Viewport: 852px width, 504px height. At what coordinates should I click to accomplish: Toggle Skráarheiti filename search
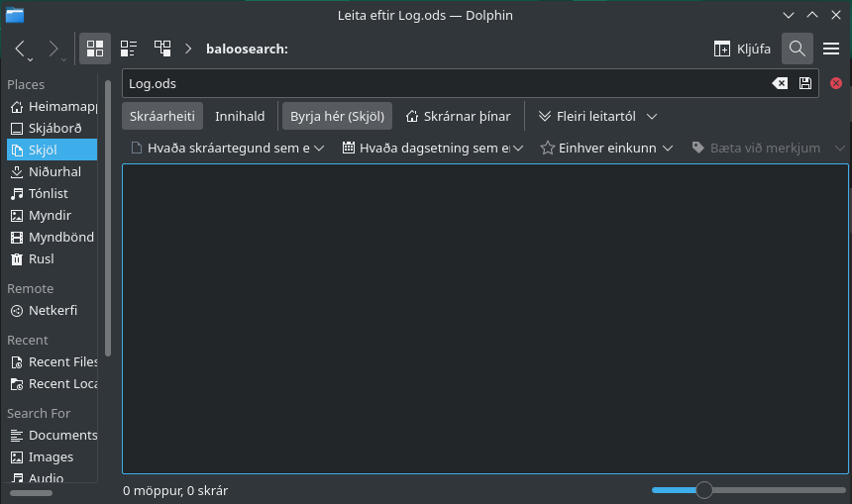point(162,116)
